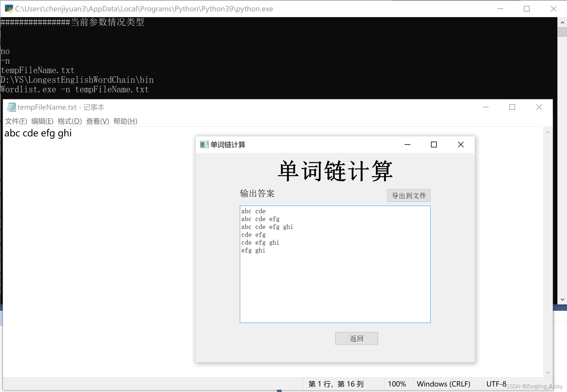Screen dimensions: 567x392
Task: Close the 单词链计算 dialog
Action: coord(461,144)
